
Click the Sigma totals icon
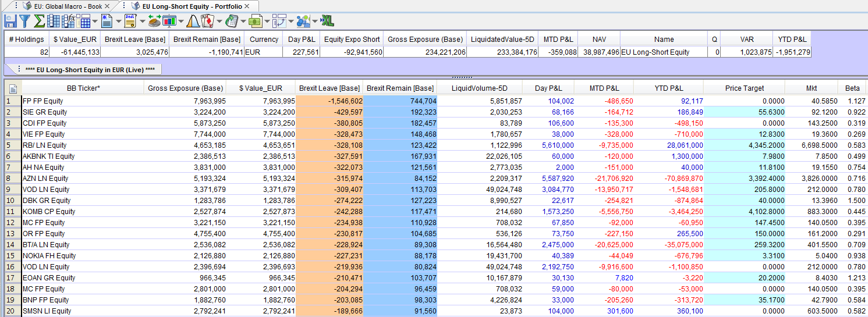coord(39,22)
